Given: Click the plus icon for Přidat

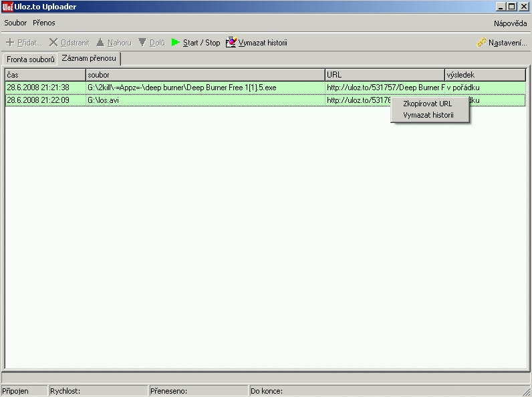Looking at the screenshot, I should (x=10, y=42).
